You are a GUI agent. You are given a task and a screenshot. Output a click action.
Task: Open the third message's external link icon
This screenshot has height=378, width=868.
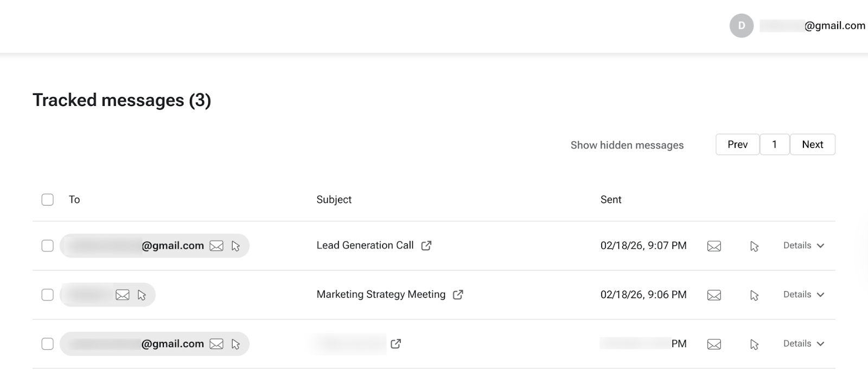click(396, 343)
